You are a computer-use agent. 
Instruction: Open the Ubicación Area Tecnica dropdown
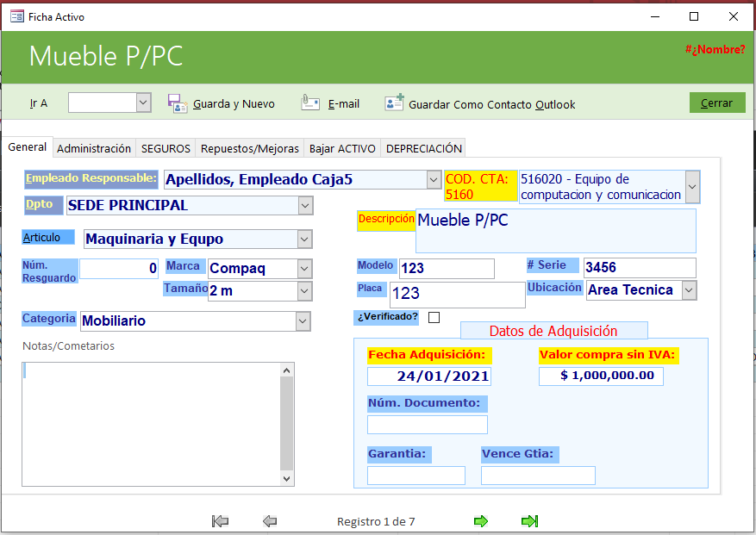pyautogui.click(x=688, y=290)
